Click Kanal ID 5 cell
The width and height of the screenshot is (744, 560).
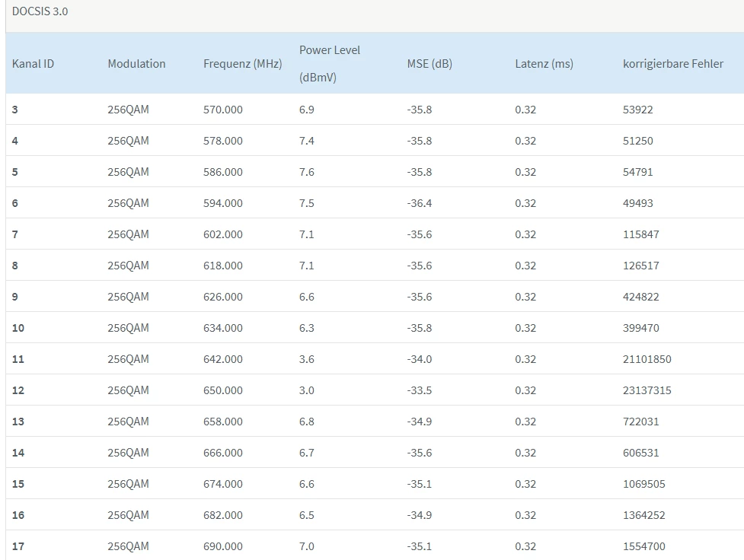coord(15,172)
